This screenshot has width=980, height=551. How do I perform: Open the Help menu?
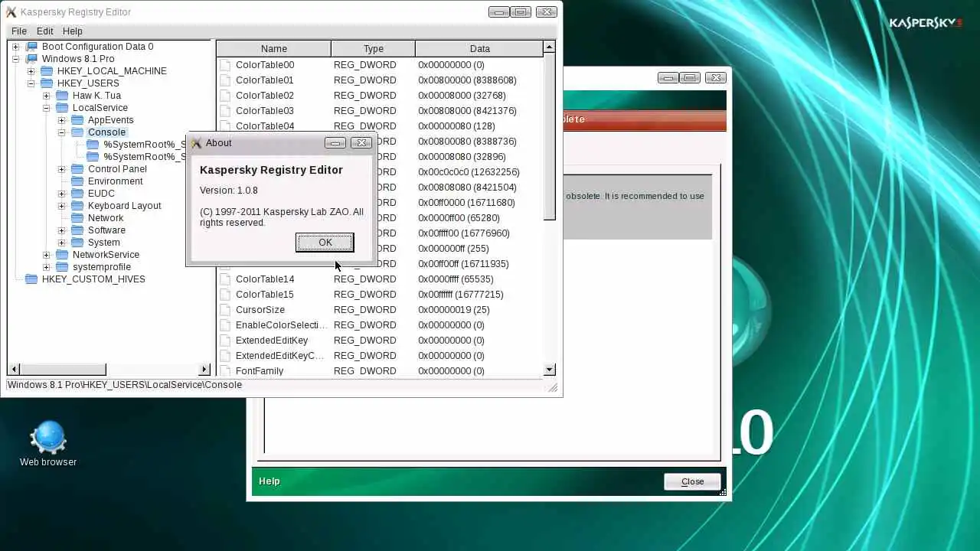(73, 31)
